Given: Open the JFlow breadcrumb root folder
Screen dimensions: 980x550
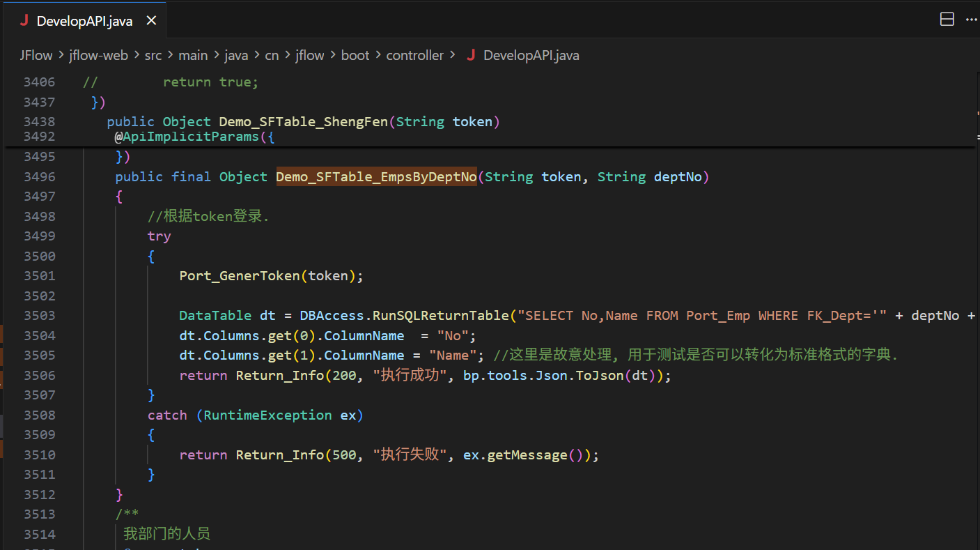Looking at the screenshot, I should [38, 55].
